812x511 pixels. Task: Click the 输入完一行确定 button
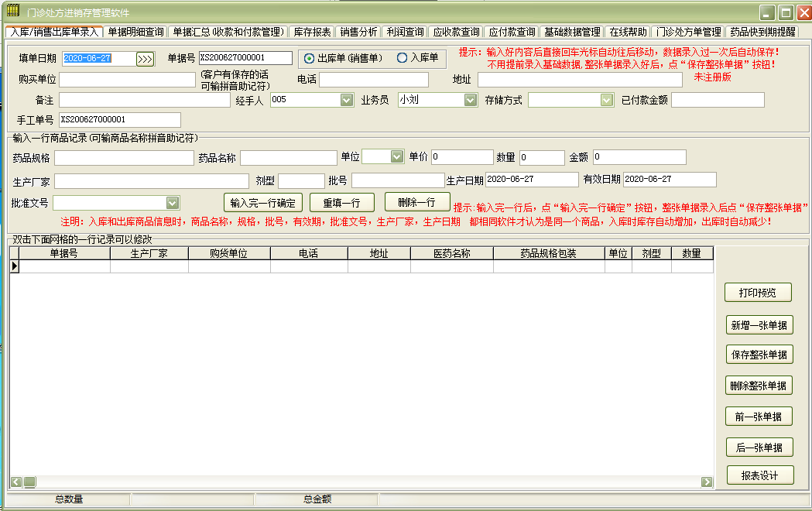click(262, 203)
